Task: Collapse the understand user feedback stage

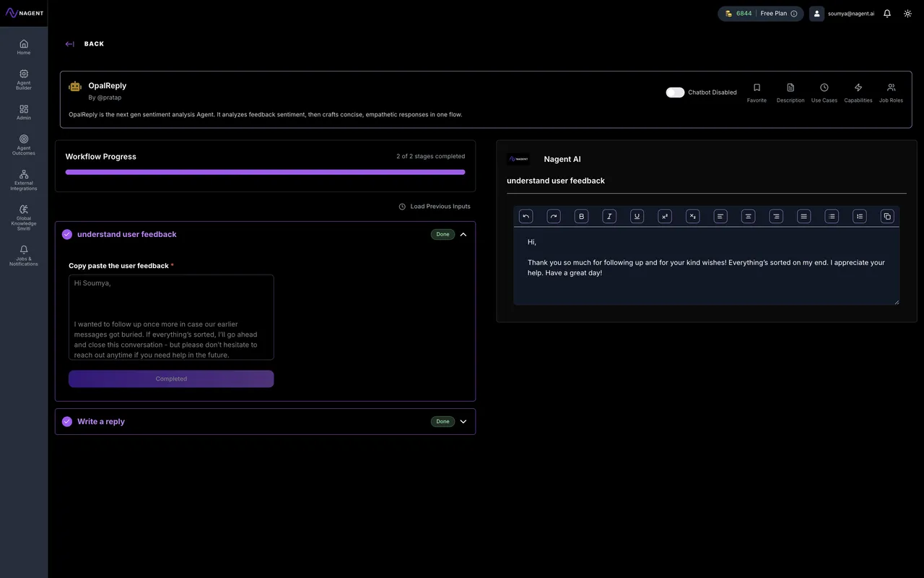Action: (x=463, y=234)
